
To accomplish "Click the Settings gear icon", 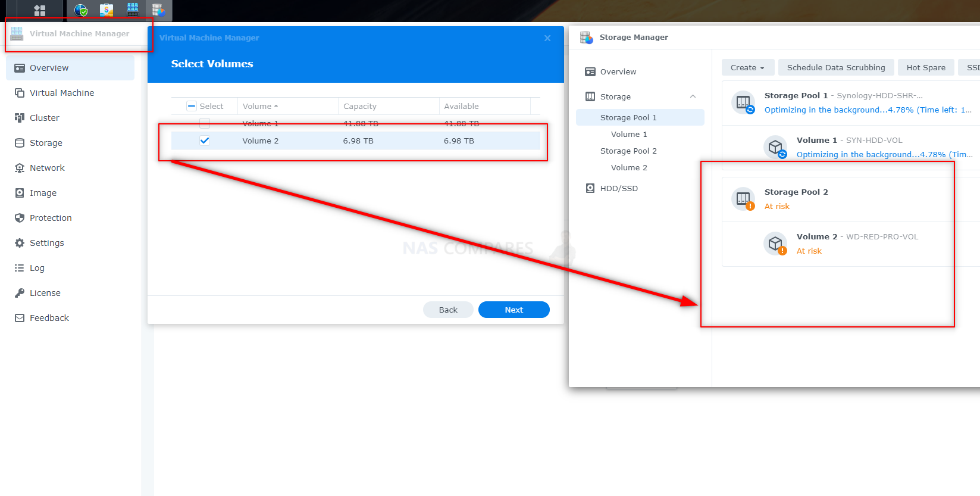I will (20, 243).
